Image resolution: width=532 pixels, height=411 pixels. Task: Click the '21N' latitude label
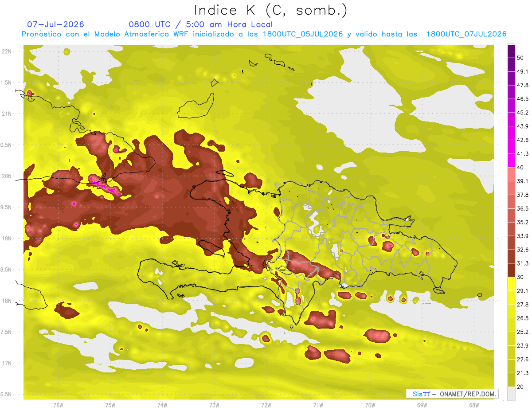pos(7,114)
